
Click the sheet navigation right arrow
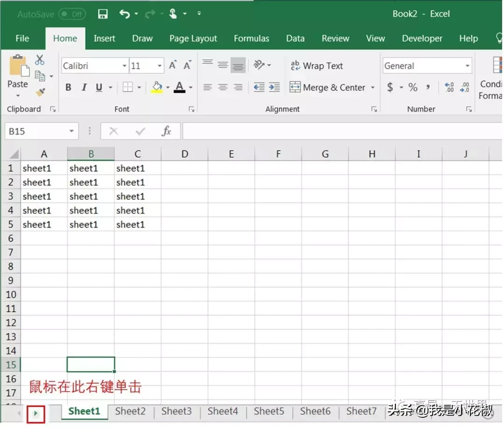point(35,413)
